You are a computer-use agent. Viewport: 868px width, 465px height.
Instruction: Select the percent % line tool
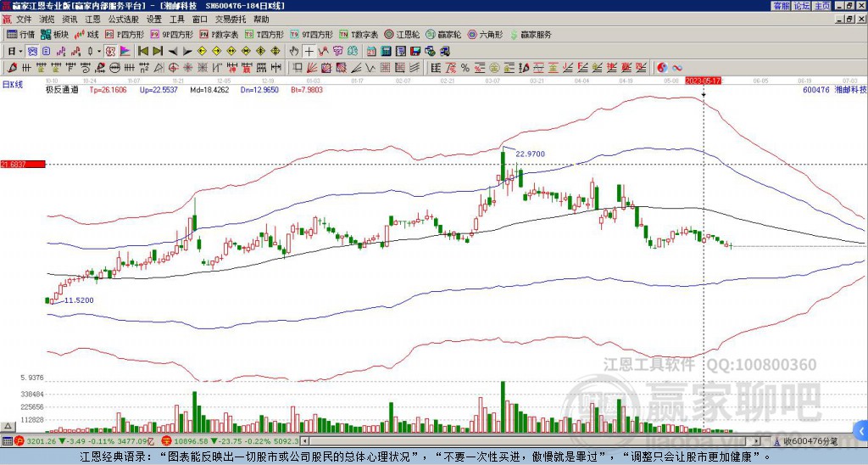[465, 68]
